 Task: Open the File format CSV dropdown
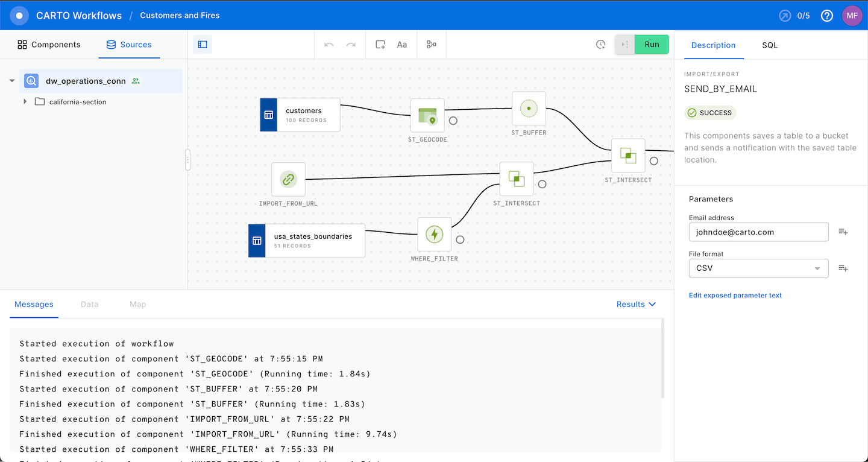coord(758,268)
